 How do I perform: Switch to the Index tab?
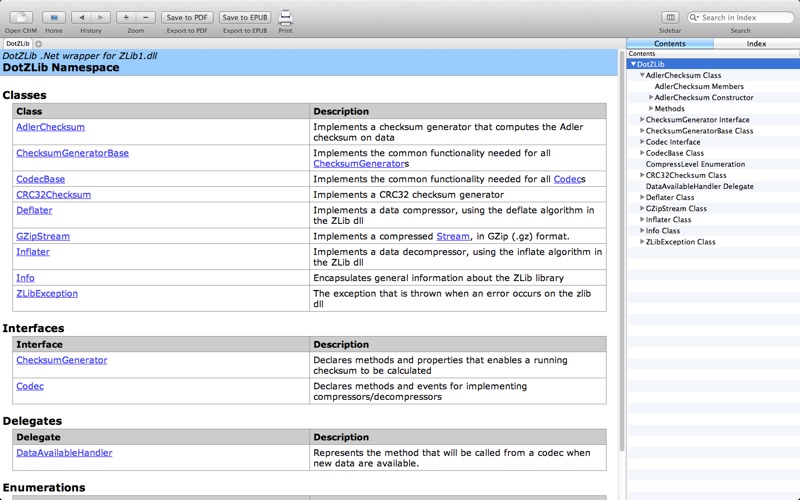click(756, 43)
